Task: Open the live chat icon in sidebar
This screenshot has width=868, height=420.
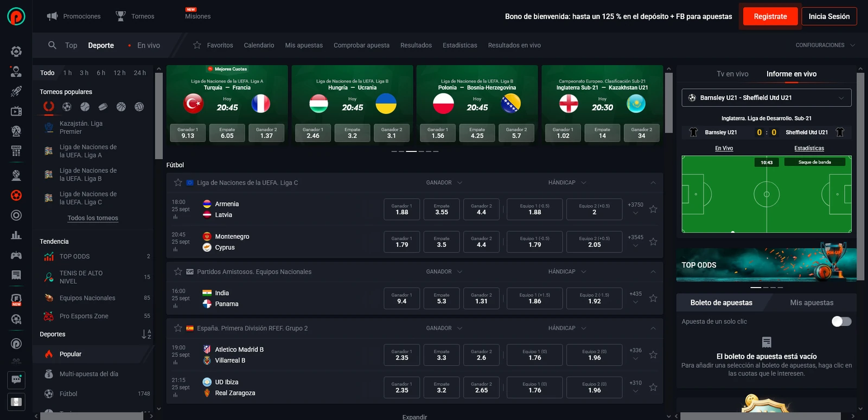Action: point(16,380)
